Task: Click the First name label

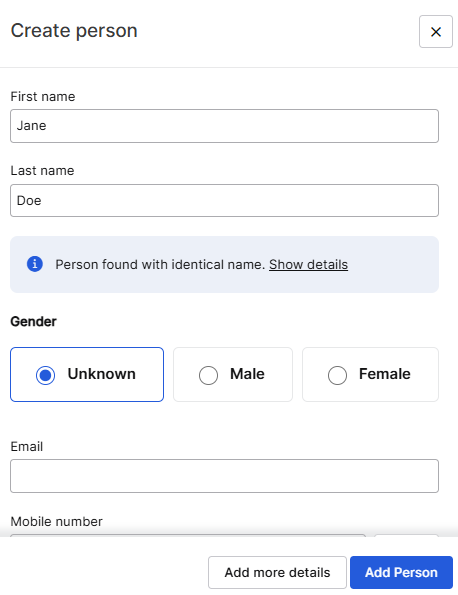Action: pyautogui.click(x=43, y=96)
